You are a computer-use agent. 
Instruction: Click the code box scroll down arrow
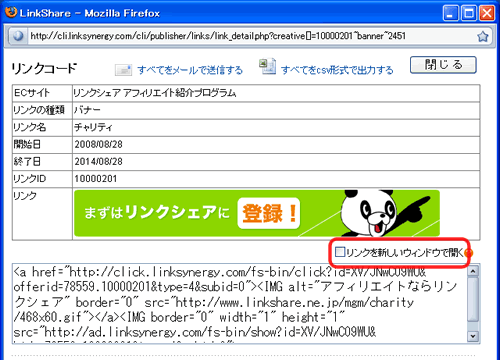(473, 336)
